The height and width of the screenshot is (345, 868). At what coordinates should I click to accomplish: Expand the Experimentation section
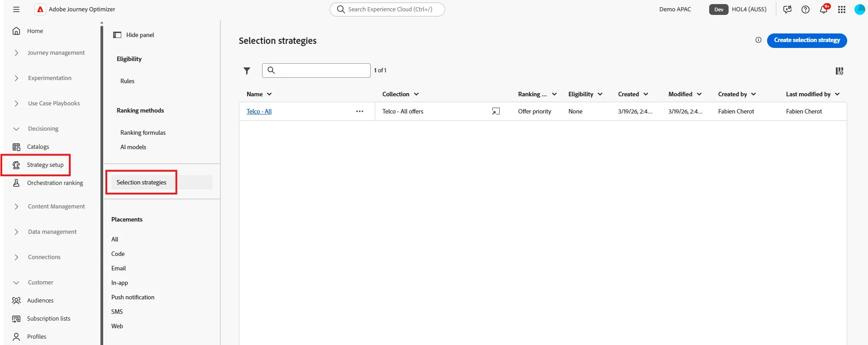pyautogui.click(x=49, y=78)
